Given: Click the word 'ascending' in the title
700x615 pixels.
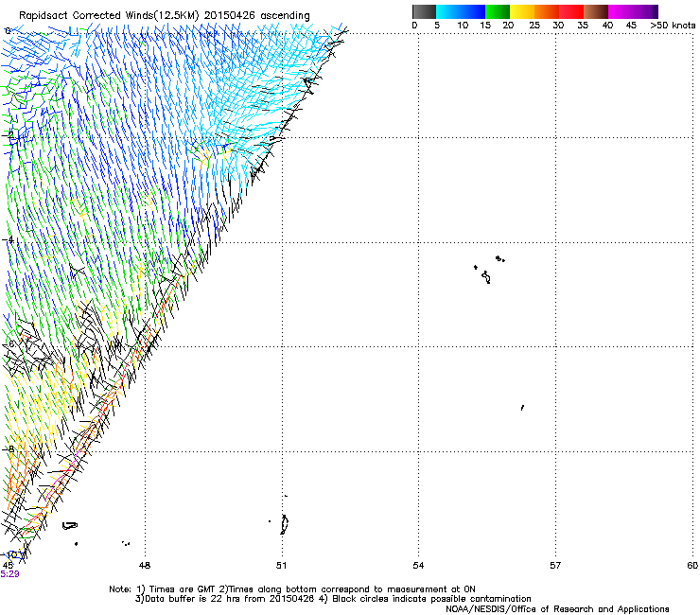Looking at the screenshot, I should coord(285,16).
